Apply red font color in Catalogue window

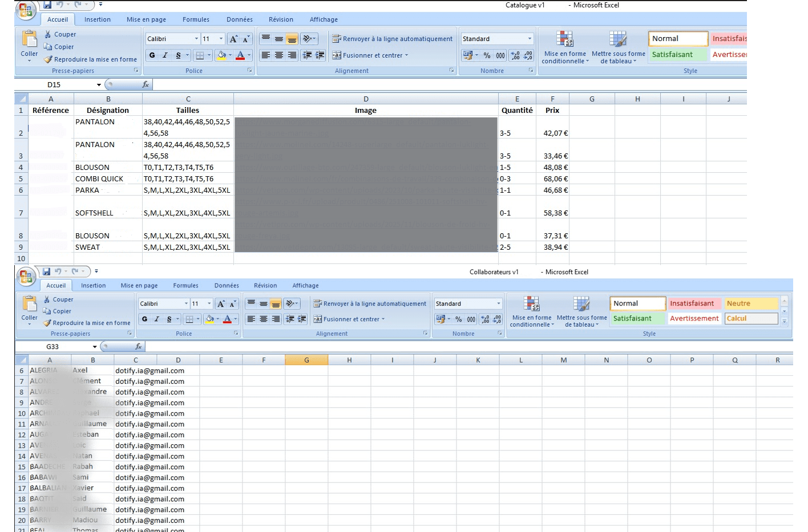click(240, 55)
